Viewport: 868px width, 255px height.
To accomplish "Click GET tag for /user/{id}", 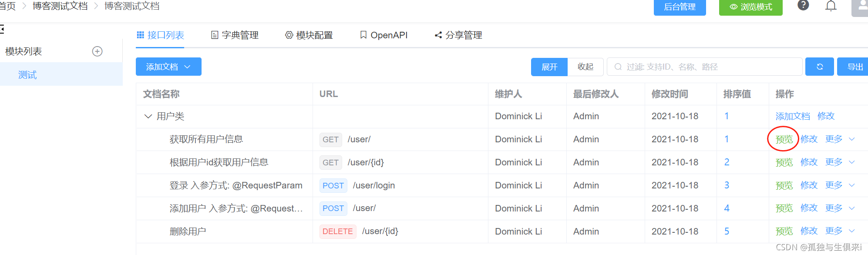I will pos(330,162).
